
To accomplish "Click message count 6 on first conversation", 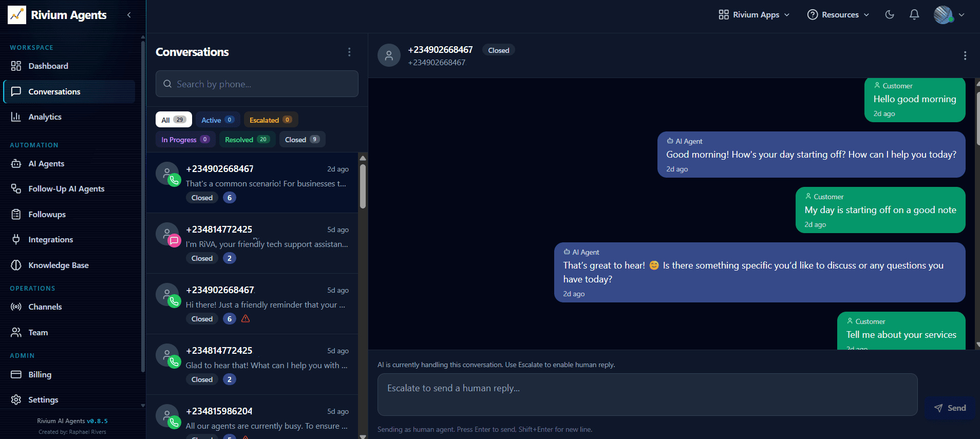I will pos(230,198).
